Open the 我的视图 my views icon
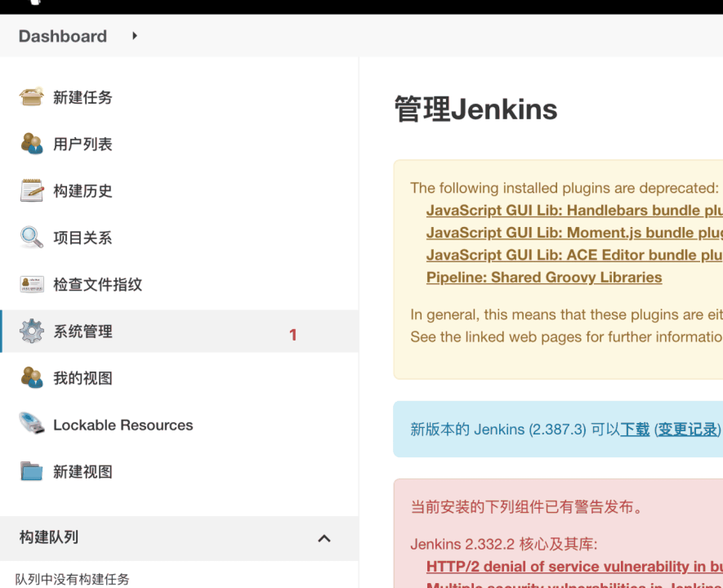The width and height of the screenshot is (723, 588). coord(32,378)
